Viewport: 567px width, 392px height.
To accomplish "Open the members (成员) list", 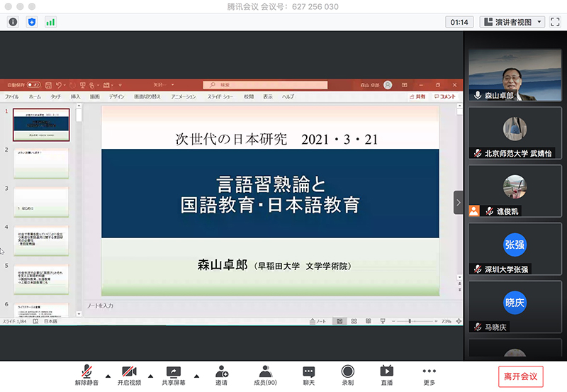I will 266,375.
